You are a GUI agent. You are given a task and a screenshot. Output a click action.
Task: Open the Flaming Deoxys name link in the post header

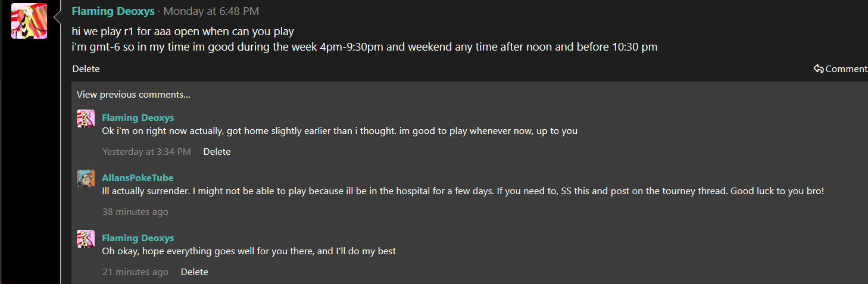pos(113,11)
